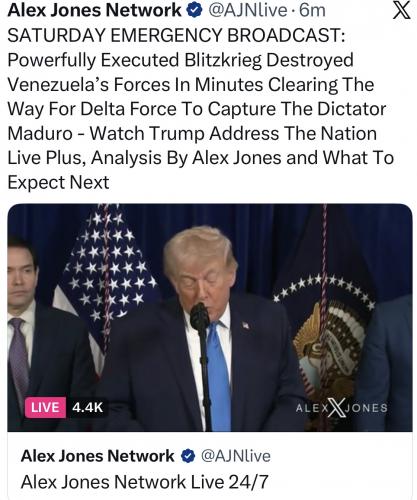This screenshot has height=500, width=417.
Task: Click the X logo in top corner
Action: [x=401, y=10]
